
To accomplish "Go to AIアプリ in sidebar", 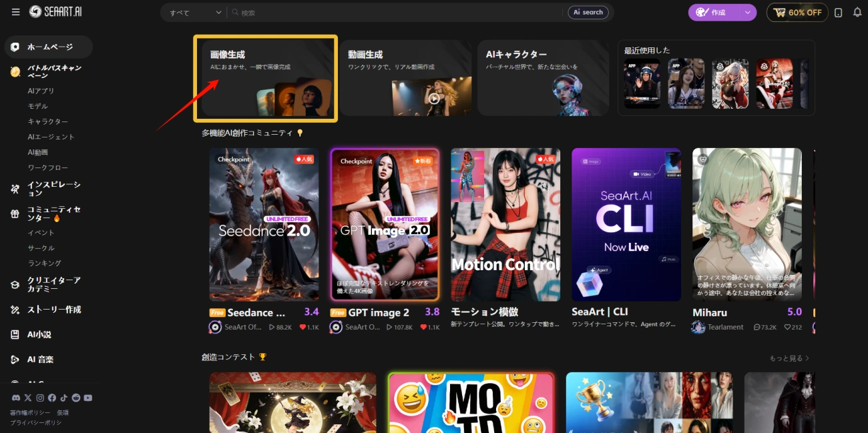I will [x=41, y=91].
